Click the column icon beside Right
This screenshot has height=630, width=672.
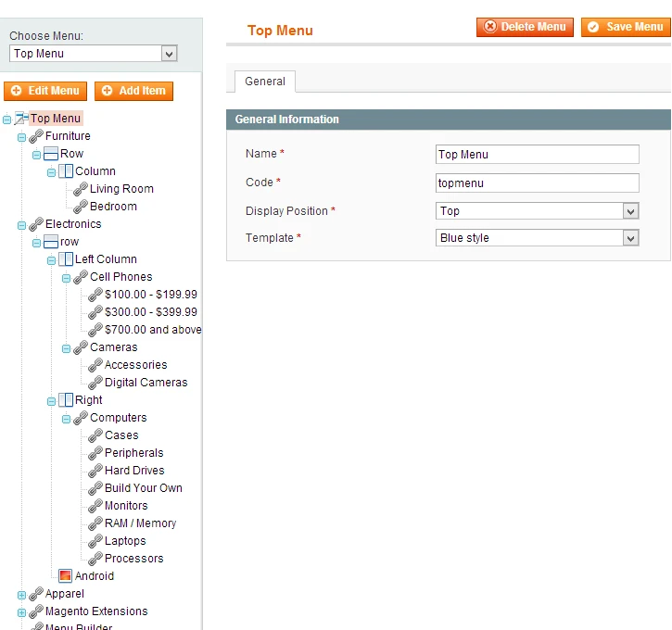(66, 400)
